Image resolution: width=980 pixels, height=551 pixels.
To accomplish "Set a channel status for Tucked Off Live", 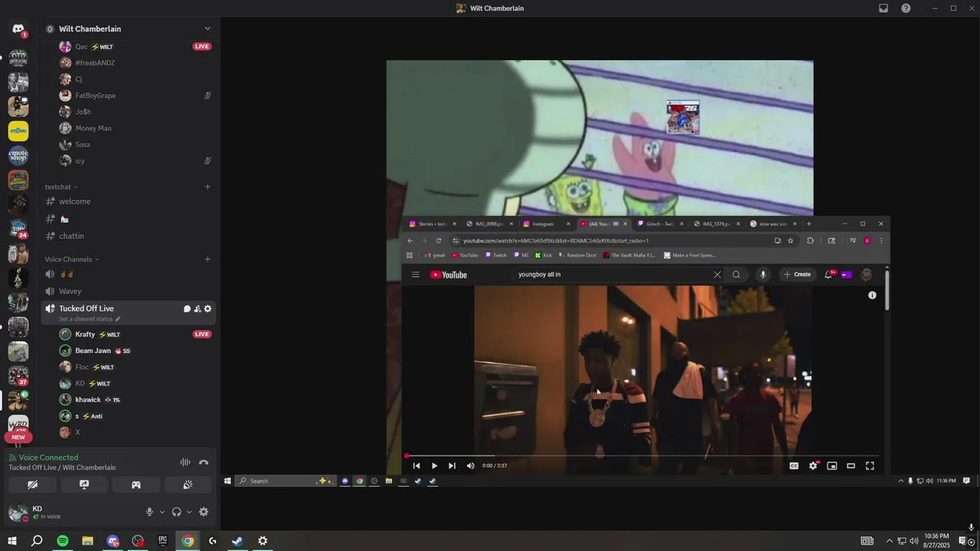I will tap(90, 318).
